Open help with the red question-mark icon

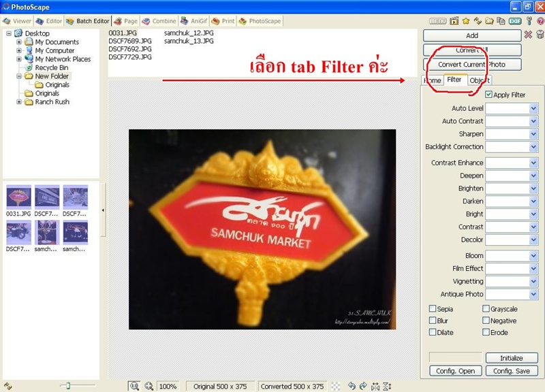click(540, 21)
